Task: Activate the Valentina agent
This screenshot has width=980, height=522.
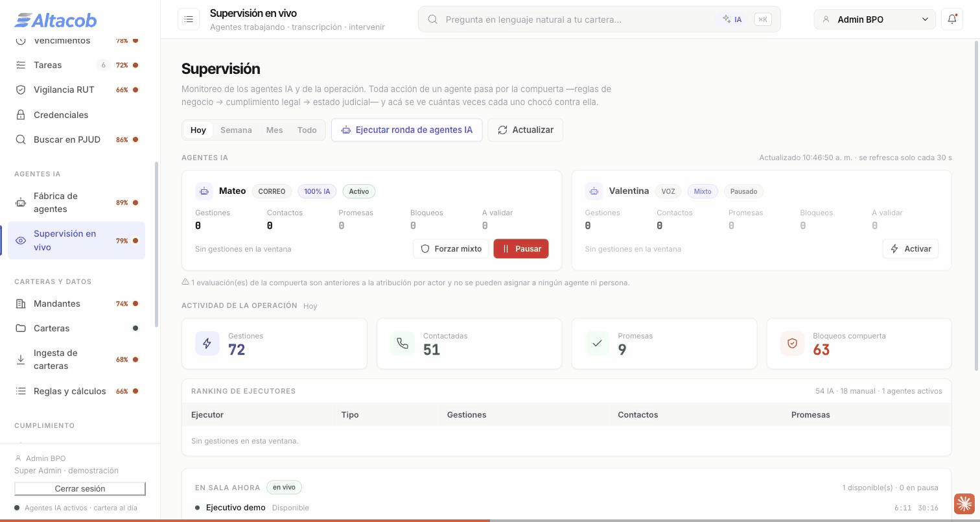Action: [911, 248]
